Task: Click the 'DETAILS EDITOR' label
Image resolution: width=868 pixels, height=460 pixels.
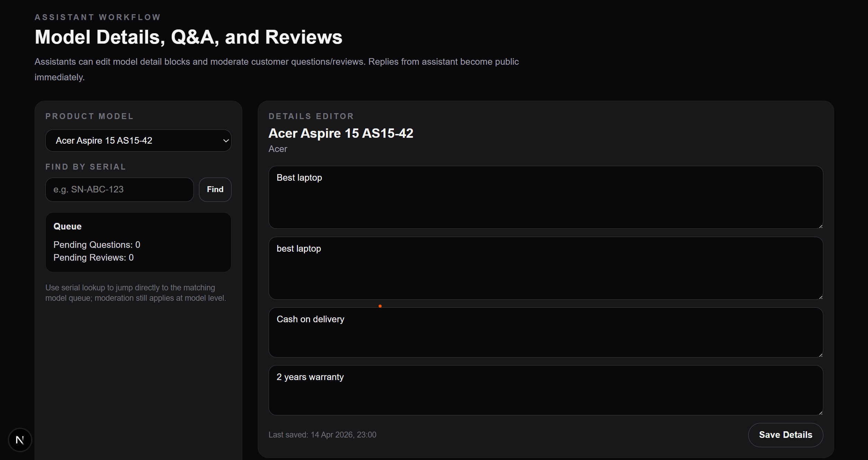Action: coord(311,116)
